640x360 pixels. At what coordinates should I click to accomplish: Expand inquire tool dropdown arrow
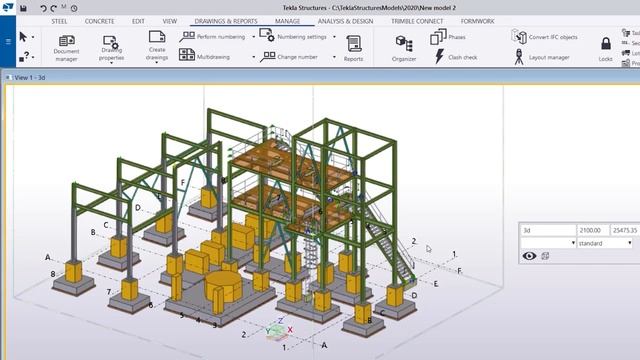point(33,57)
